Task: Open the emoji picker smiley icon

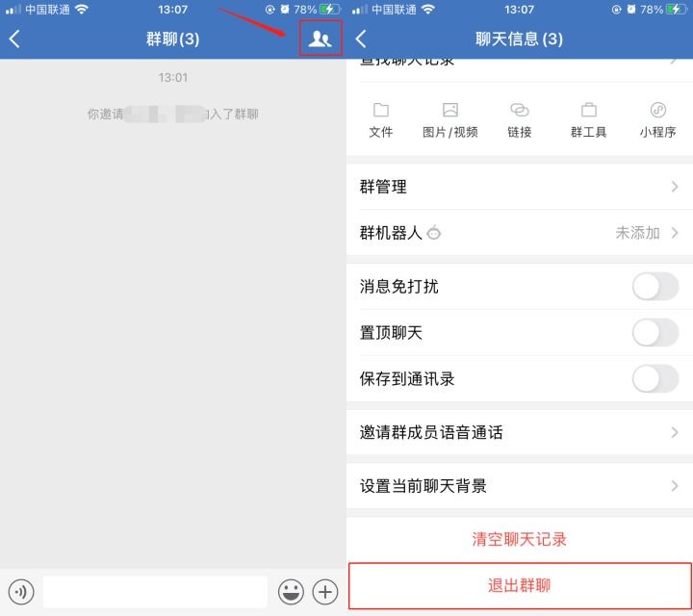Action: pos(291,592)
